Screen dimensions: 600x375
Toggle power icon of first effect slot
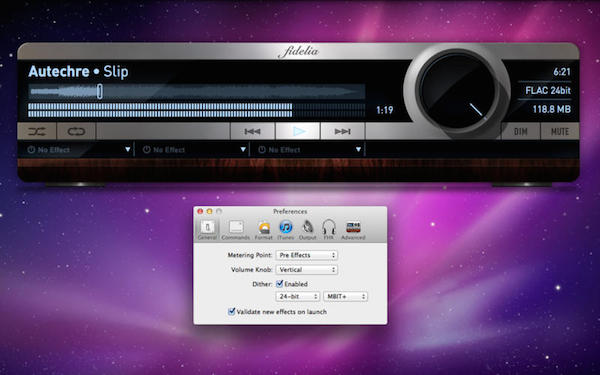click(31, 150)
